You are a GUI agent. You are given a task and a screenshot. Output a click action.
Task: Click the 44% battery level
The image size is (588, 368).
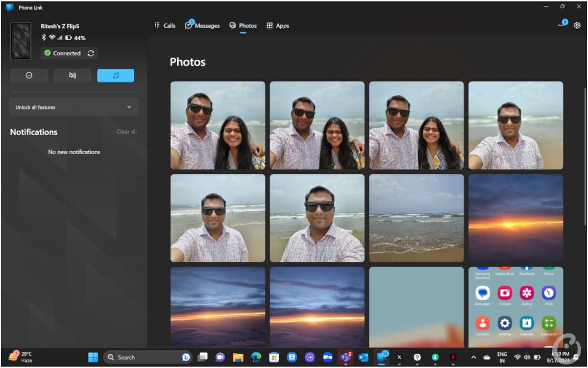click(x=80, y=38)
